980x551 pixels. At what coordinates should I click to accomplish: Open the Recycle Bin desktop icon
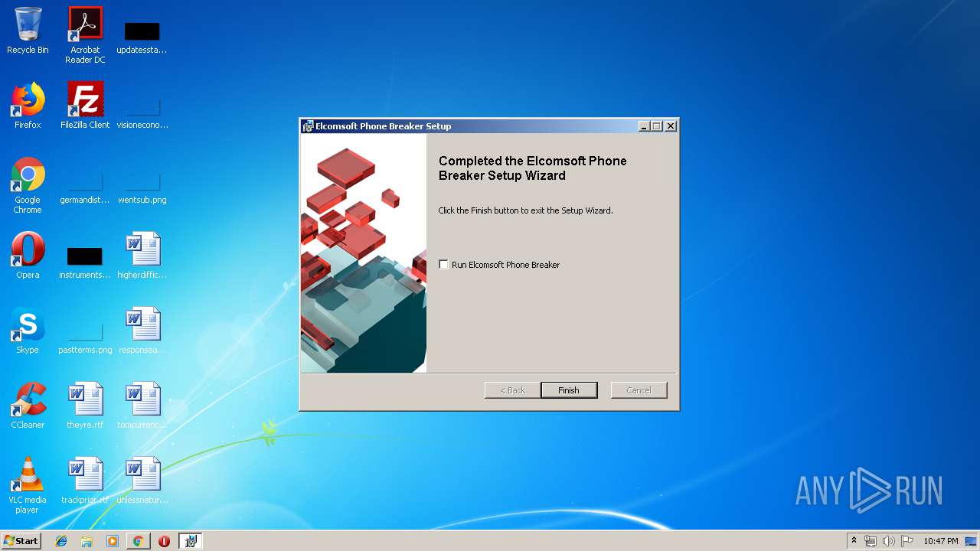click(x=28, y=31)
